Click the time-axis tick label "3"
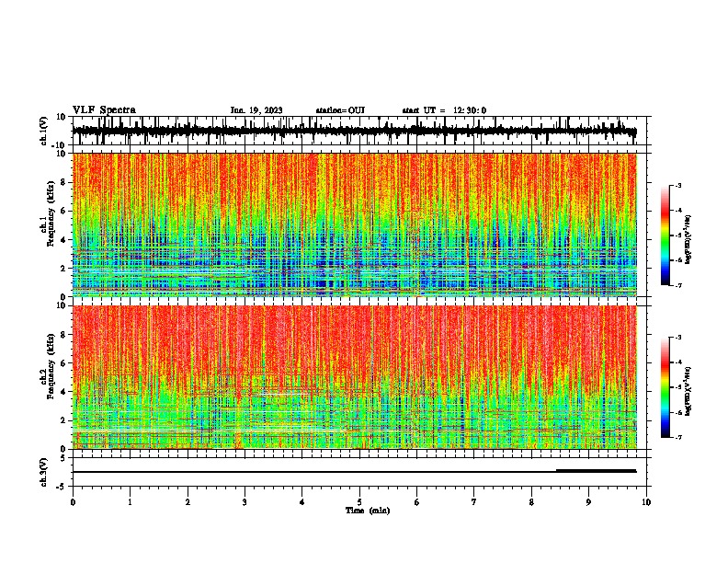Viewport: 728px width, 563px height. [245, 502]
